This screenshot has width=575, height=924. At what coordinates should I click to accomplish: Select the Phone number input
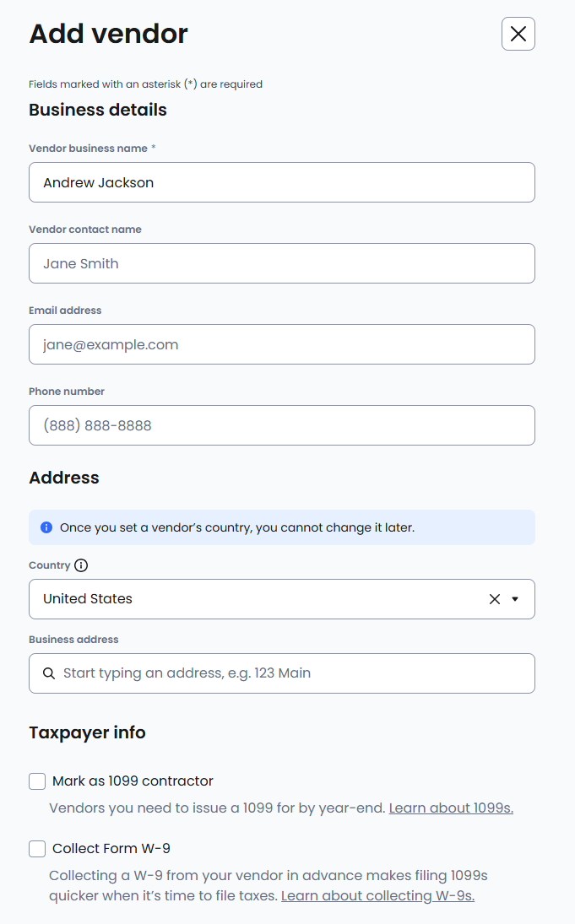(x=281, y=425)
